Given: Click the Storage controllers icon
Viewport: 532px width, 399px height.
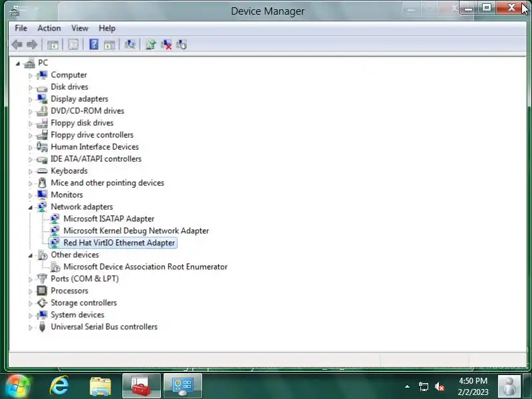Looking at the screenshot, I should tap(42, 303).
